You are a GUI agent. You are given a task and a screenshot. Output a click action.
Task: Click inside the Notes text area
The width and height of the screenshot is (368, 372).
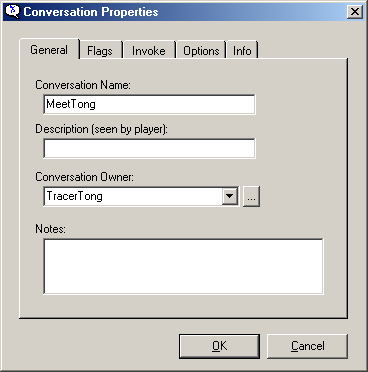tap(183, 266)
